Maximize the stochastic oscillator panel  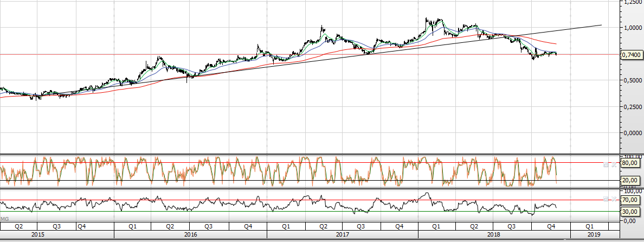tap(606, 163)
